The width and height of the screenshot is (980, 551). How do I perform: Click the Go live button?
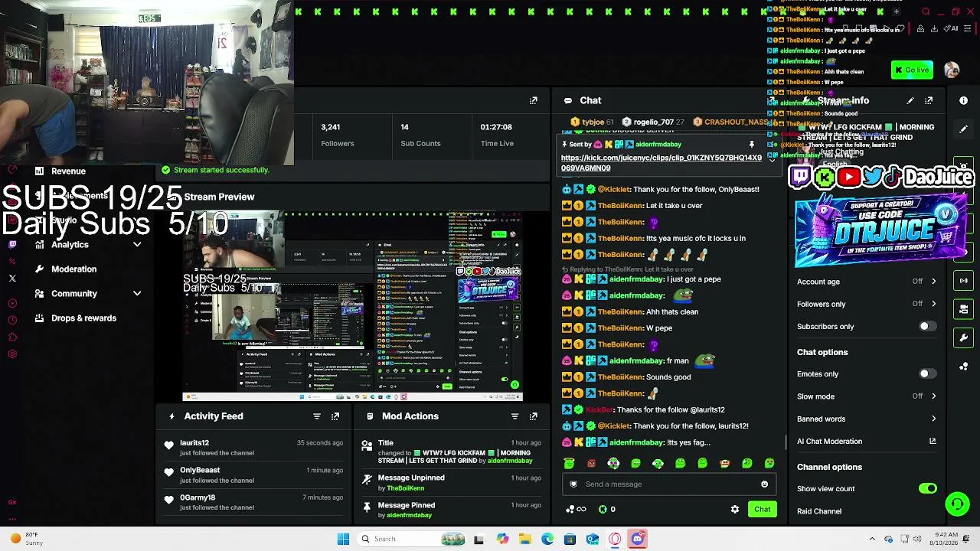tap(912, 70)
